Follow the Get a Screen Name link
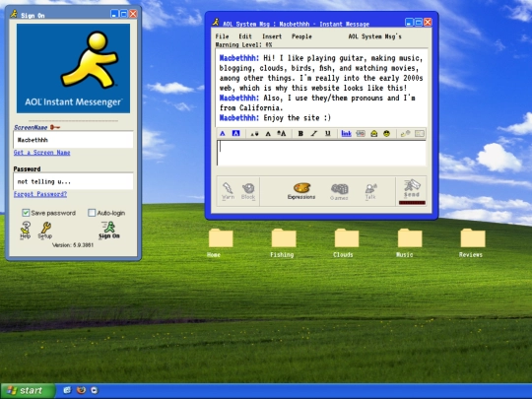The image size is (532, 399). tap(42, 153)
